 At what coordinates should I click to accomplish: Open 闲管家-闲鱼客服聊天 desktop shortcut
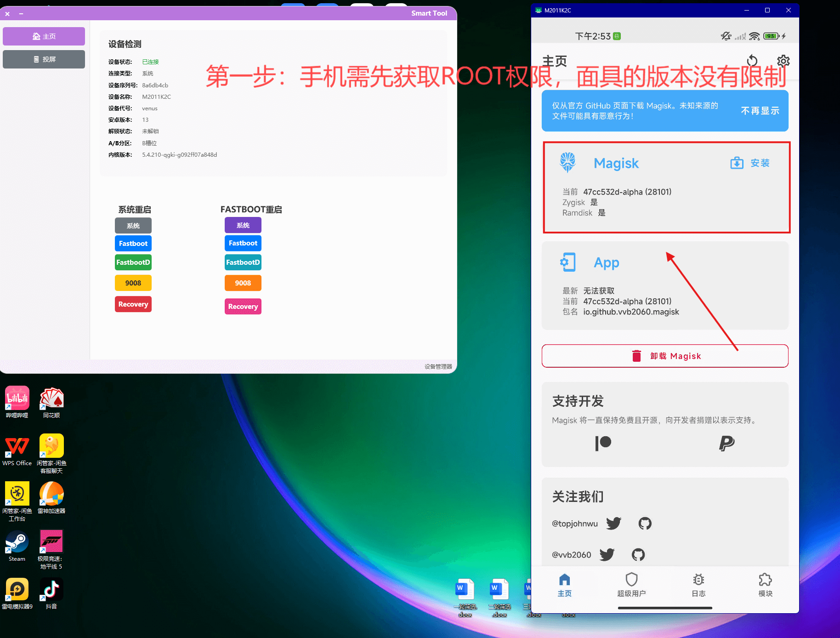pyautogui.click(x=51, y=454)
